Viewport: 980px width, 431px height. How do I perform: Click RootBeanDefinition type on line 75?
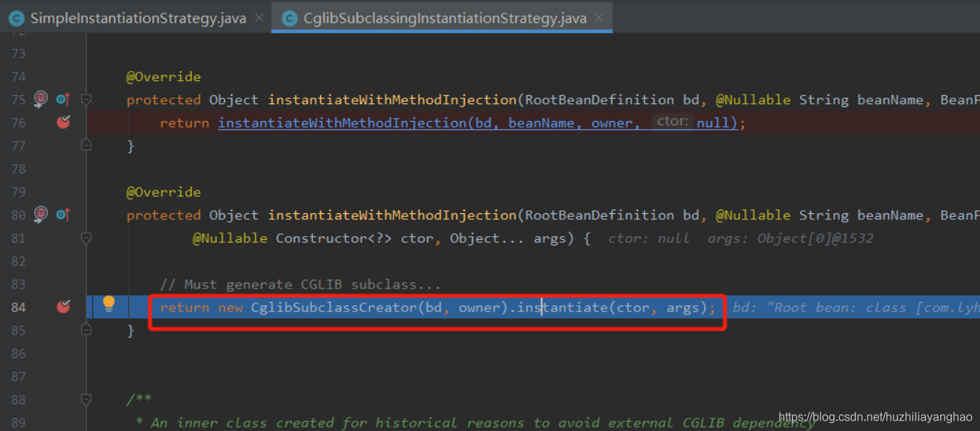pos(600,100)
